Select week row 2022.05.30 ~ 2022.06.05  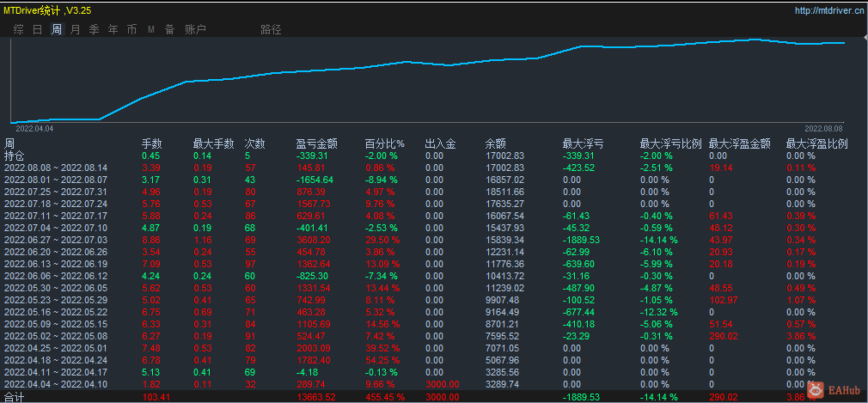(x=55, y=288)
